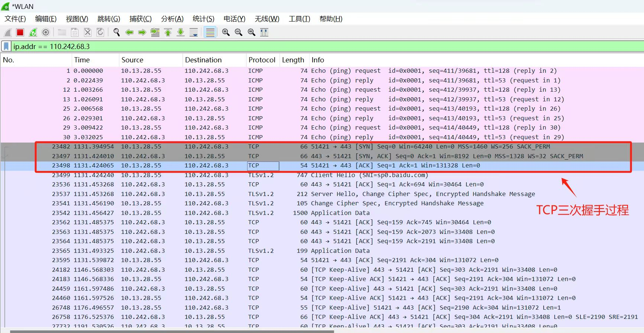
Task: Select packet 23541 Change Cipher Spec row
Action: click(x=322, y=203)
